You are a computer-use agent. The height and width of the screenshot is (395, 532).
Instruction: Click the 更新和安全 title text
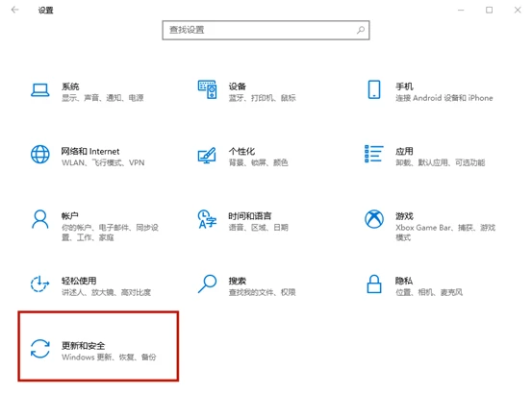83,345
